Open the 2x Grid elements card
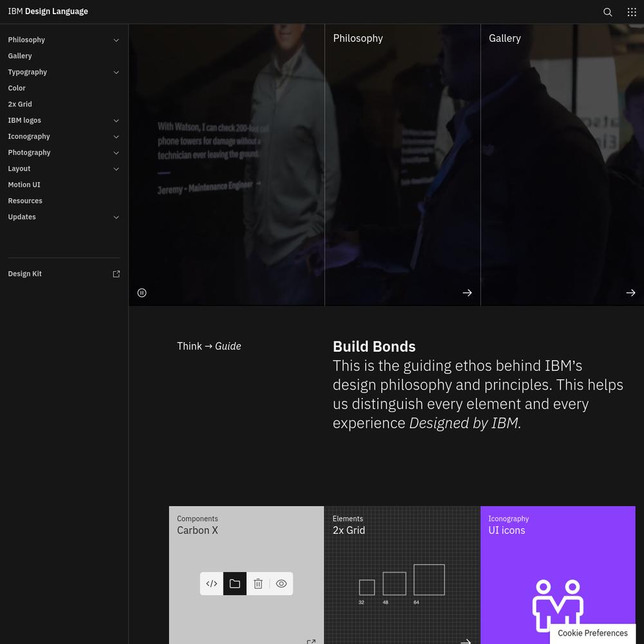 click(402, 575)
